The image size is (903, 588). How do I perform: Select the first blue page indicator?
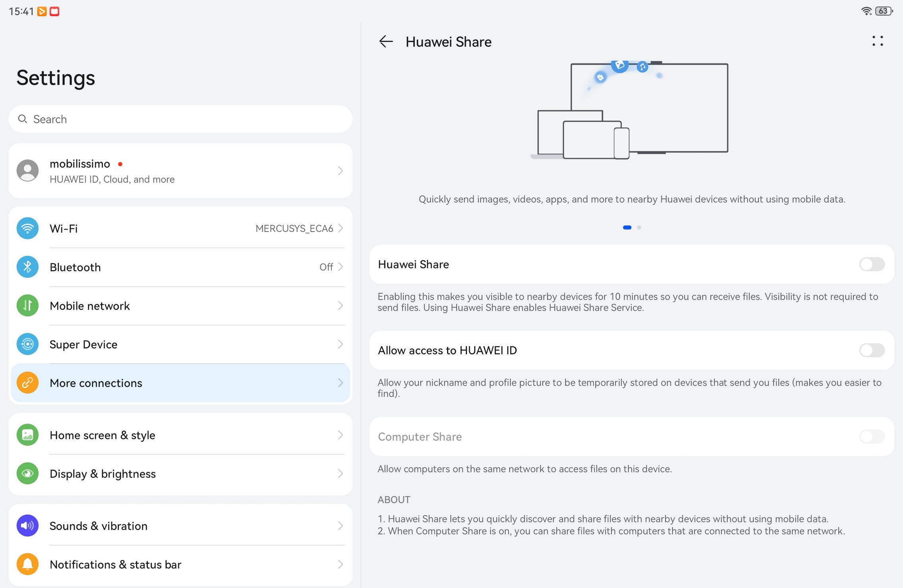[627, 228]
